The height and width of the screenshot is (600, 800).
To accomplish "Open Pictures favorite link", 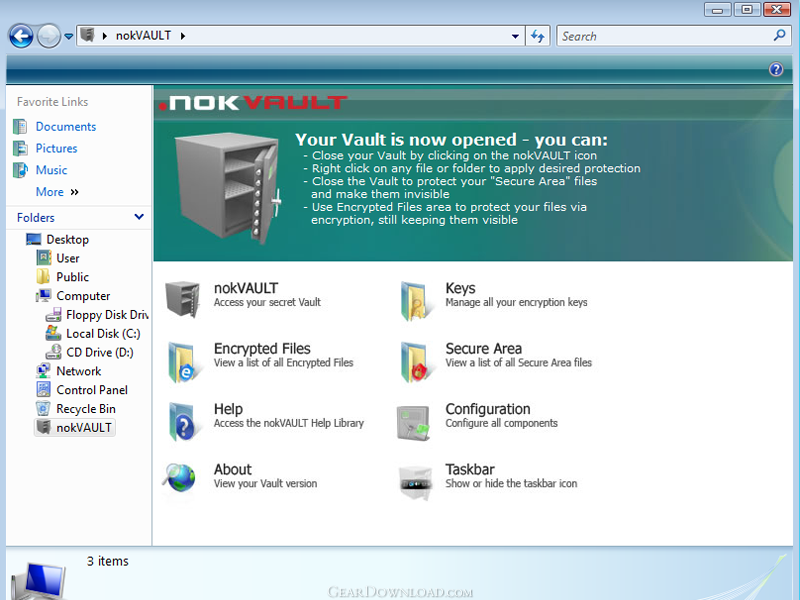I will click(56, 148).
